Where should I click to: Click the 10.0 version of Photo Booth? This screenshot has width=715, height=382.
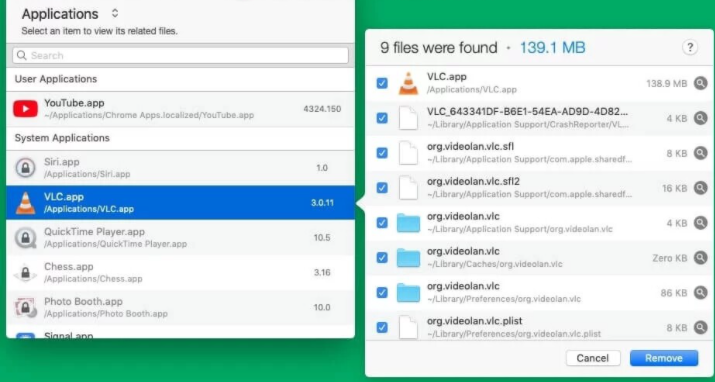pyautogui.click(x=322, y=308)
